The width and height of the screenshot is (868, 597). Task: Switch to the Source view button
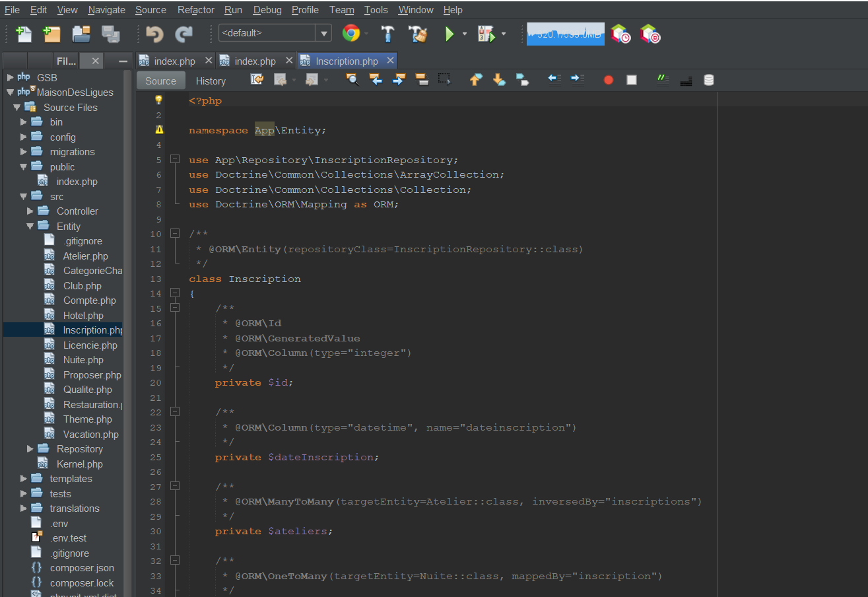pos(161,81)
